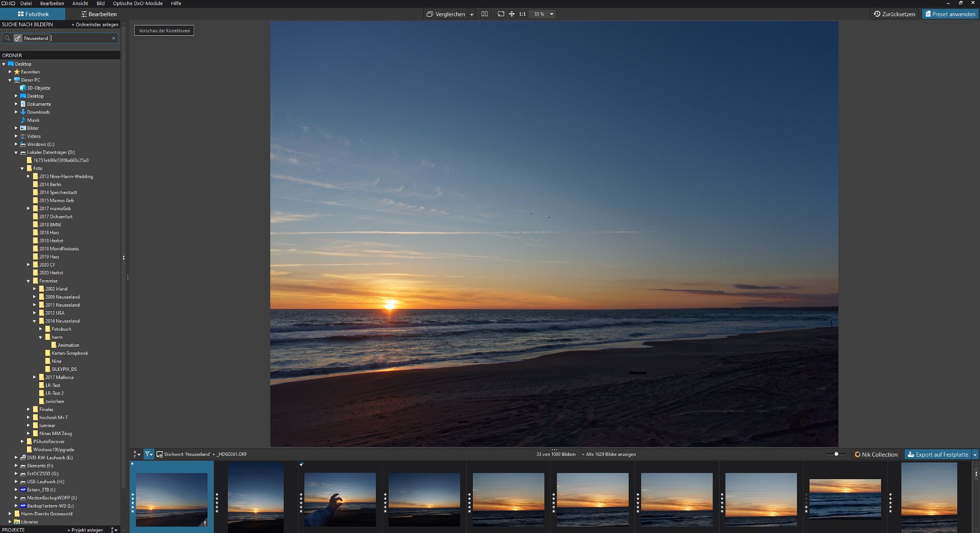This screenshot has height=533, width=980.
Task: Click Alle 1629 Bilder anzeigen link
Action: pos(611,454)
